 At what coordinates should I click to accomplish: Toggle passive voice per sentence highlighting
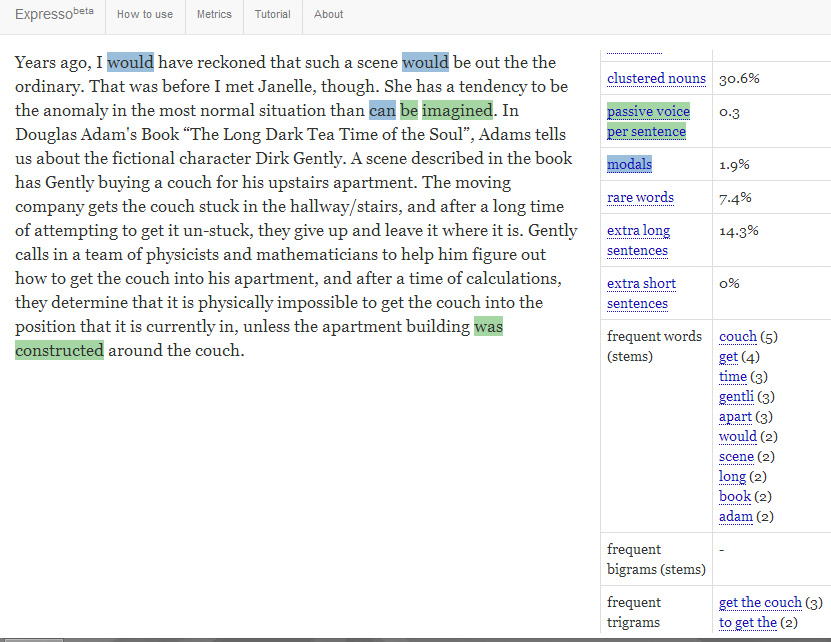click(647, 121)
